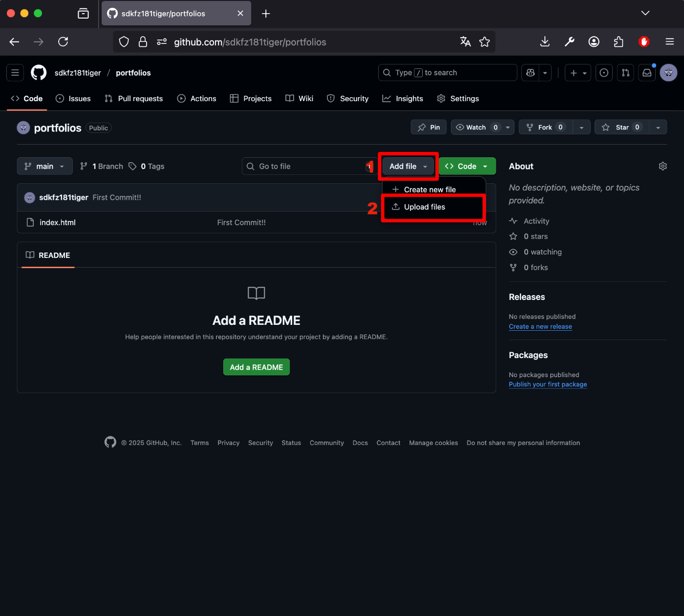Open the browser translate page icon
This screenshot has width=684, height=616.
pos(465,42)
